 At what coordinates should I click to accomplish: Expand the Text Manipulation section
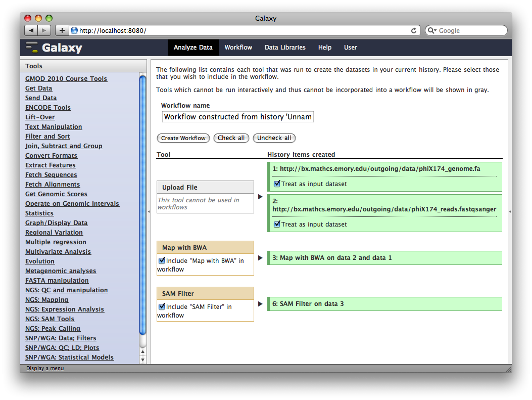(x=54, y=126)
